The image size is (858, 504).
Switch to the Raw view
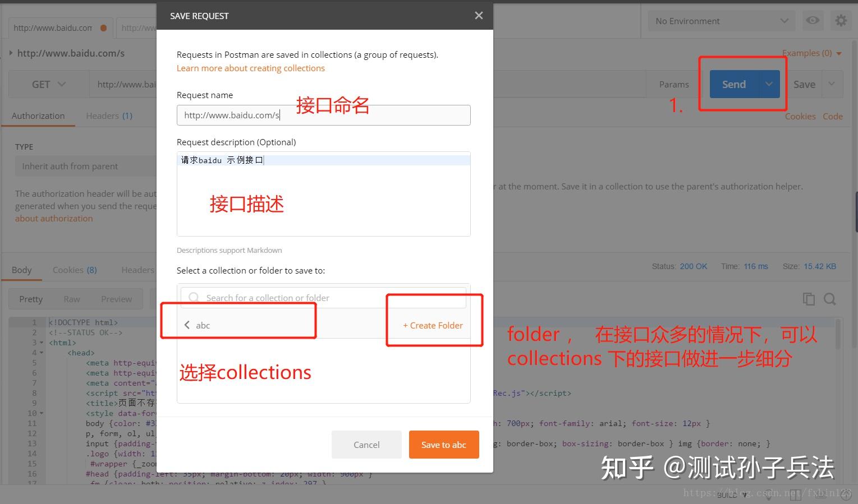tap(72, 299)
